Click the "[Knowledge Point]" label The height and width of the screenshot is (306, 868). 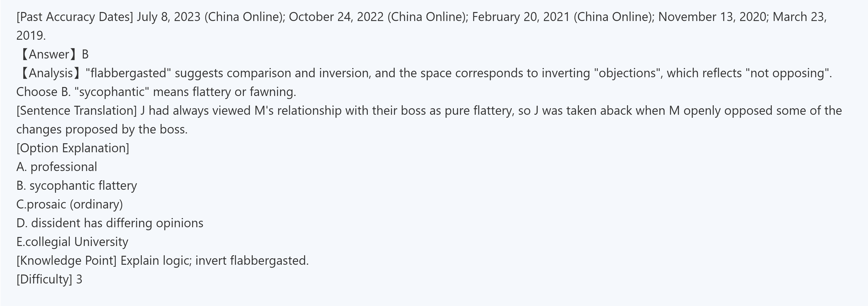[x=66, y=260]
